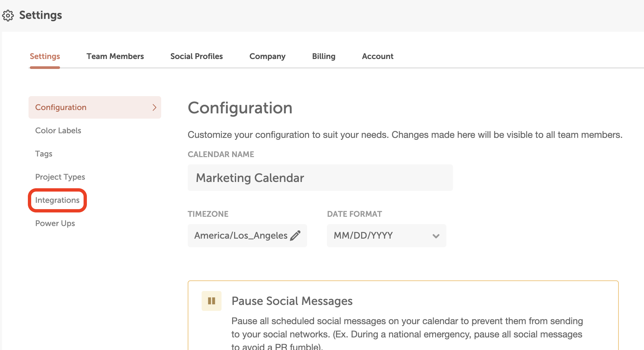Click the Settings title text in header

click(40, 15)
